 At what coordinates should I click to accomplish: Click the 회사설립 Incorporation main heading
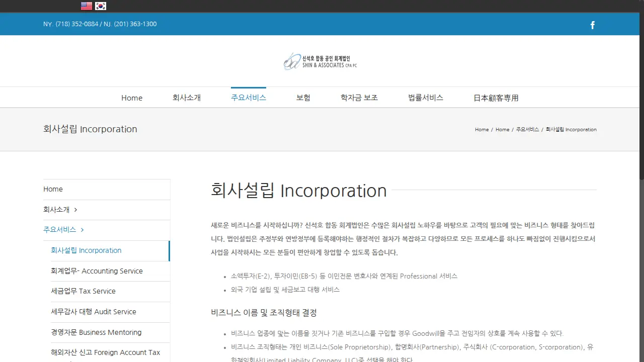[x=299, y=191]
